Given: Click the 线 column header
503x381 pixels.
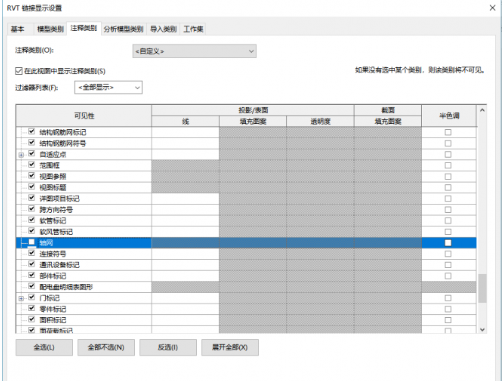Looking at the screenshot, I should (185, 121).
